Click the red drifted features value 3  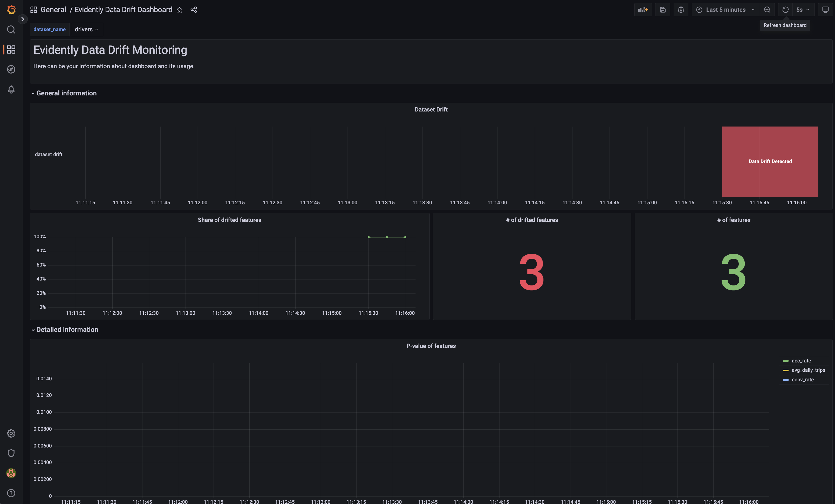click(532, 272)
